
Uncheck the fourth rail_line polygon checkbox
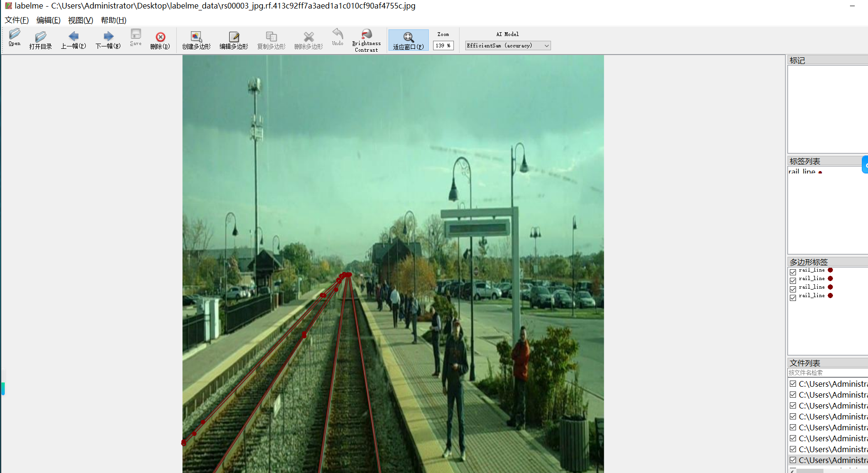pos(793,298)
